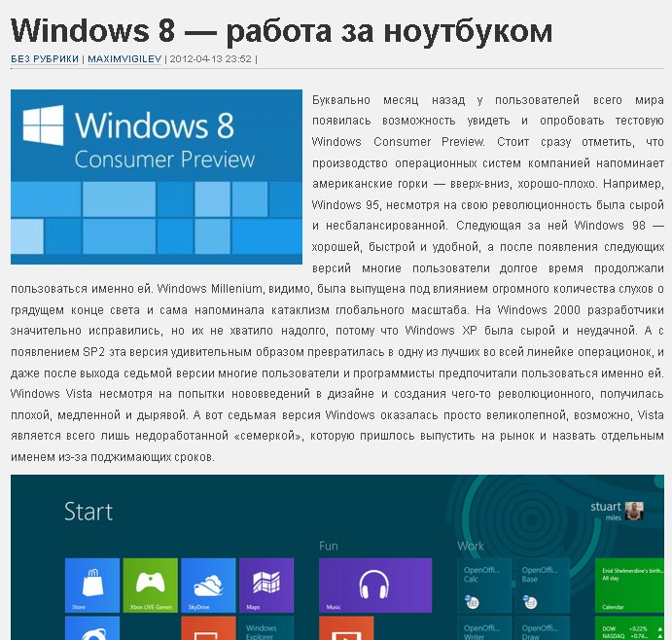Click the «семеркой» word in the last paragraph

tap(268, 436)
